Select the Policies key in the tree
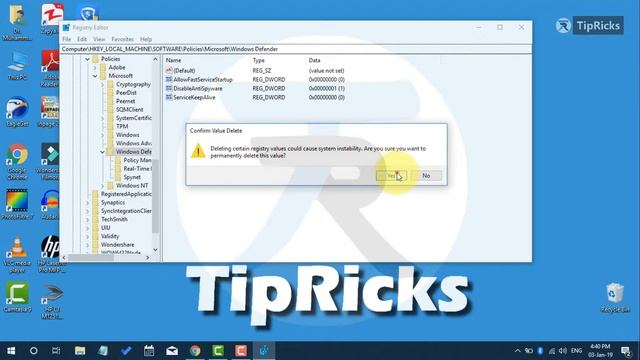This screenshot has height=360, width=640. coord(110,59)
